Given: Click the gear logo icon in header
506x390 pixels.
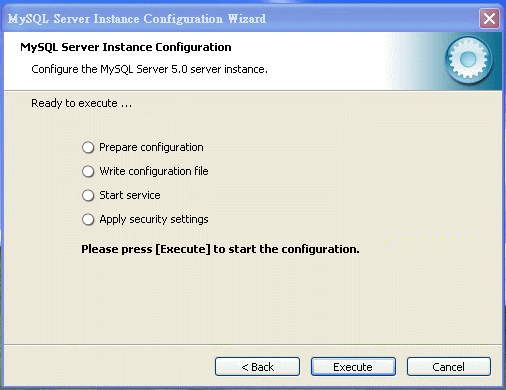Looking at the screenshot, I should (x=468, y=60).
